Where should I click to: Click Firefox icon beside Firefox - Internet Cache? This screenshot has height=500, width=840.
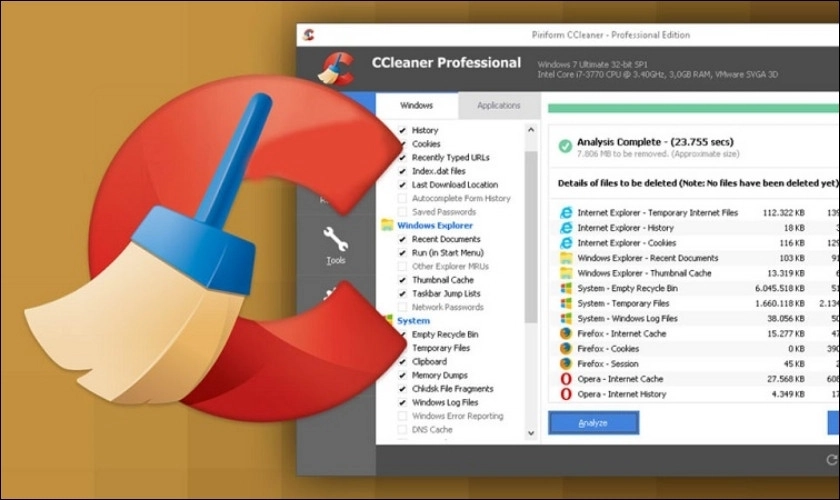tap(566, 334)
